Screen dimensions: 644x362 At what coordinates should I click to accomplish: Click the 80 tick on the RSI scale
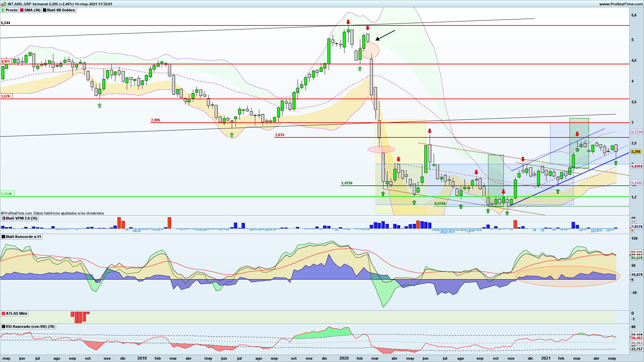pos(633,327)
